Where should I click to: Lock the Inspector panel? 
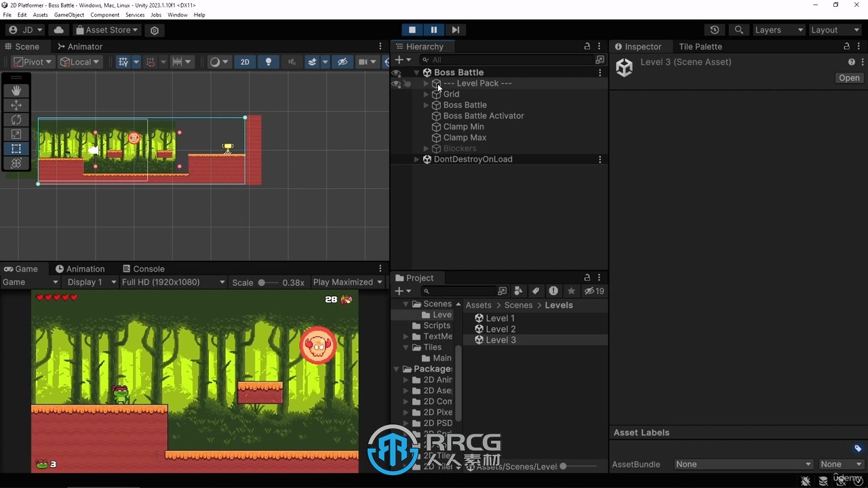click(x=846, y=47)
